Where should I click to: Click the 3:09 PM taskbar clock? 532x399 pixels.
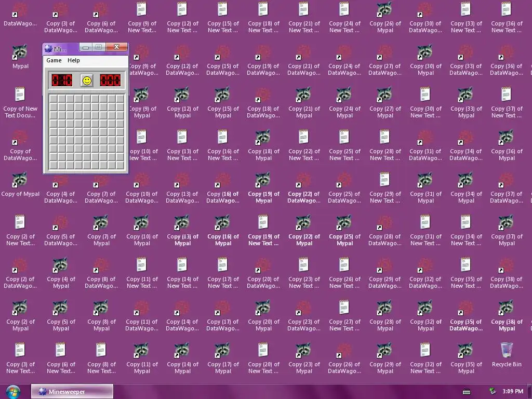pos(513,392)
